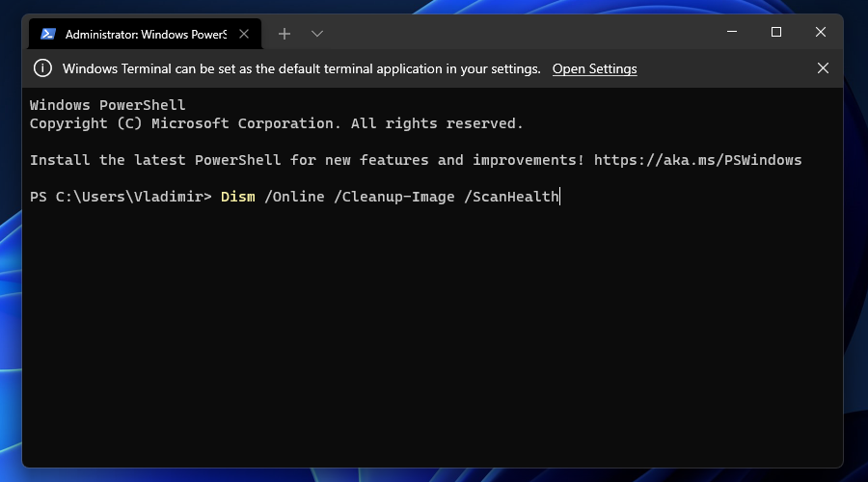Expand the new-tab profiles dropdown chevron
The width and height of the screenshot is (868, 482).
[316, 34]
